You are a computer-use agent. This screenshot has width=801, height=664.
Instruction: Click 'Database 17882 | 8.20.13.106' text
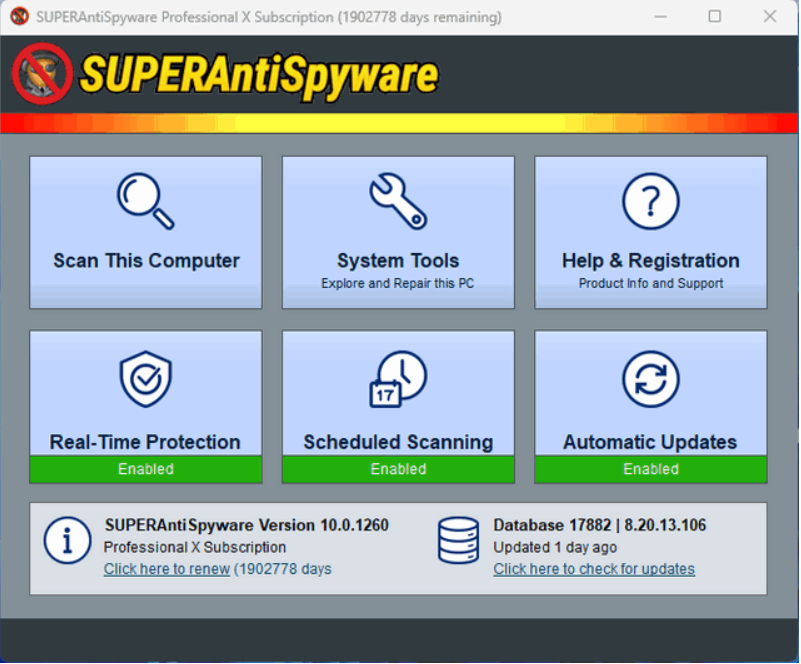pyautogui.click(x=600, y=525)
